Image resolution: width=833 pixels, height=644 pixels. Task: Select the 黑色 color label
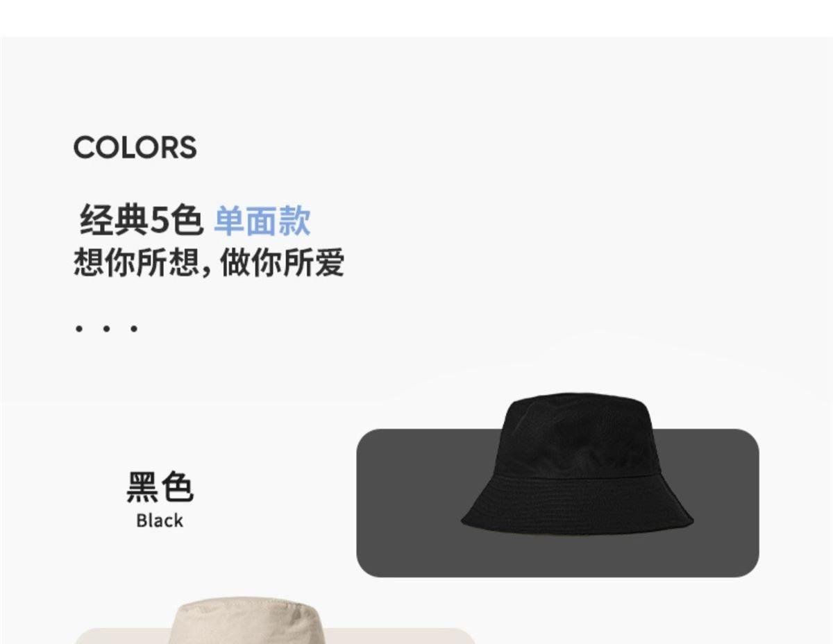click(x=160, y=486)
